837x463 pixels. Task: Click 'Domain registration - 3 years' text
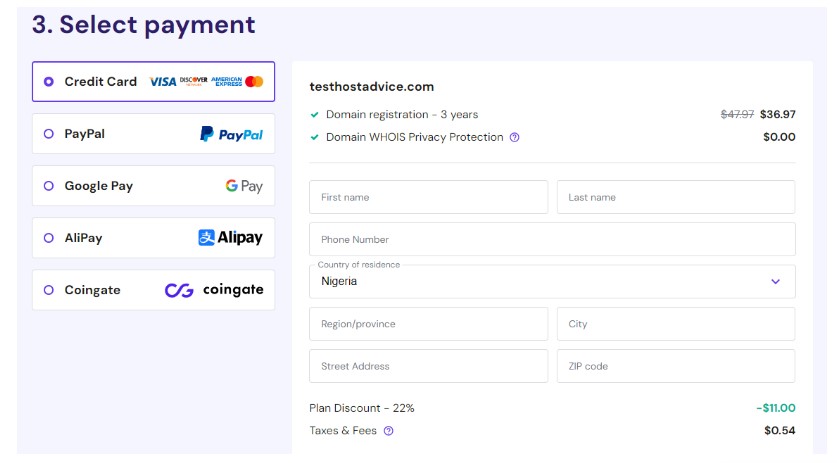tap(402, 114)
